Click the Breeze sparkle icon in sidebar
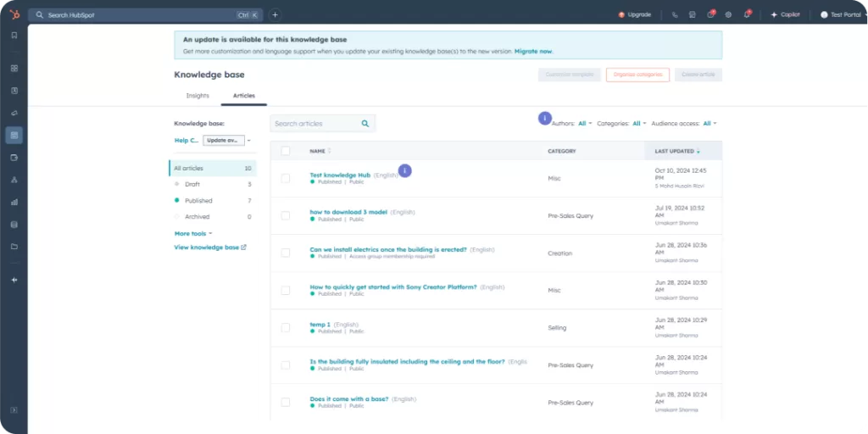 click(x=14, y=280)
